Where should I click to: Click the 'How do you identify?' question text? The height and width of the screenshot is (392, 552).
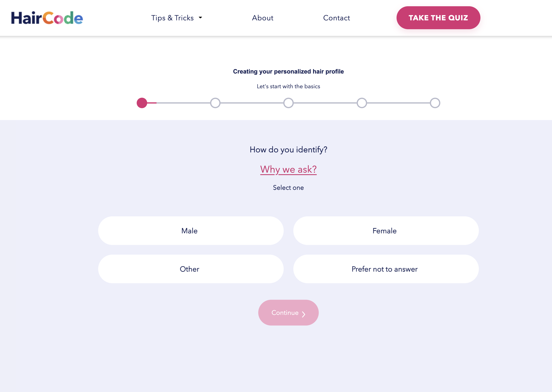click(x=288, y=150)
